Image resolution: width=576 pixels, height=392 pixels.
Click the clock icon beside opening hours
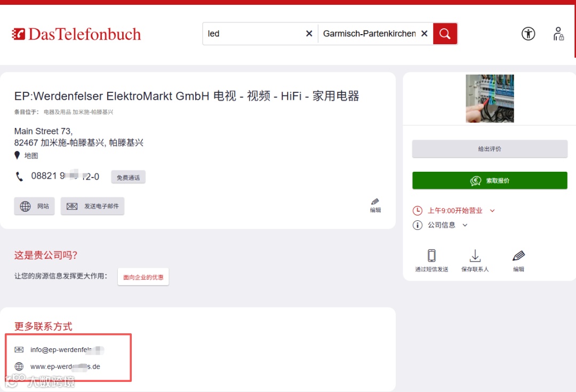point(417,211)
